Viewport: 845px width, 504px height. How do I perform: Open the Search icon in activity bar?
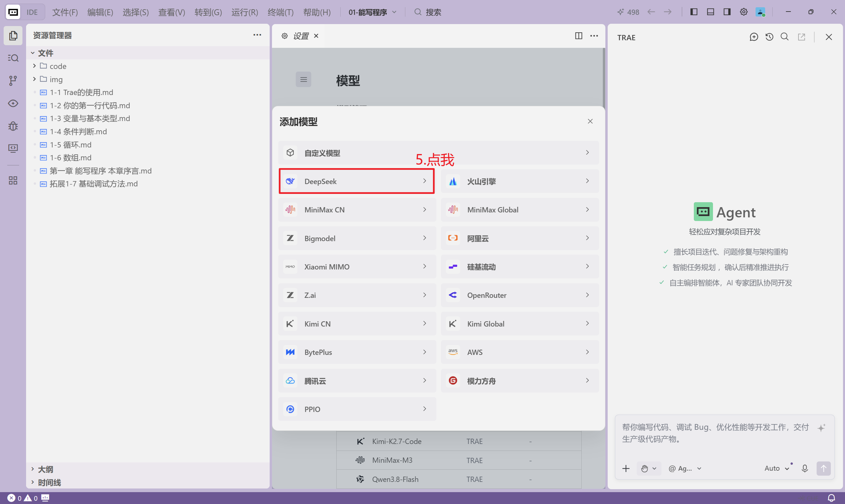13,58
